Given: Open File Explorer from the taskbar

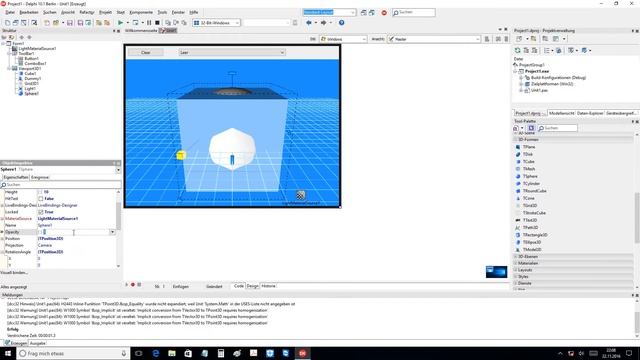Looking at the screenshot, I should click(172, 353).
